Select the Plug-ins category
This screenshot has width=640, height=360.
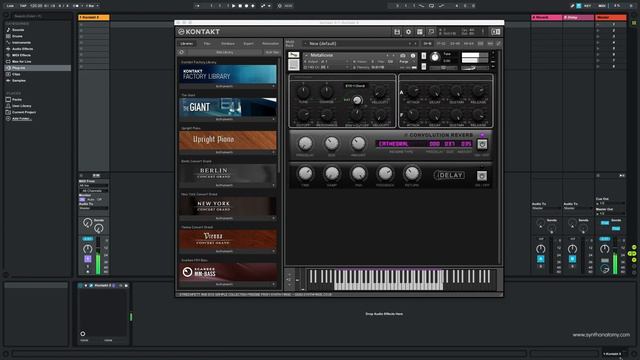click(38, 68)
